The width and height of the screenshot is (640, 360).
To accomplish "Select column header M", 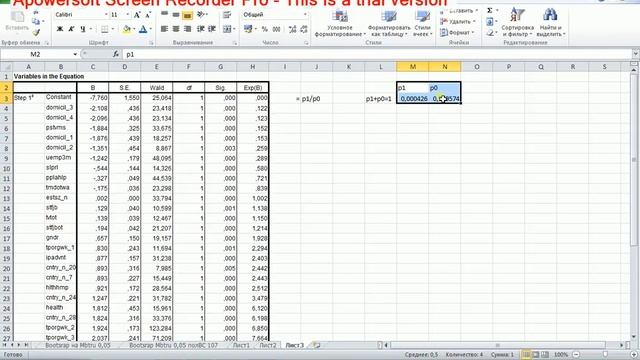I will (x=413, y=67).
